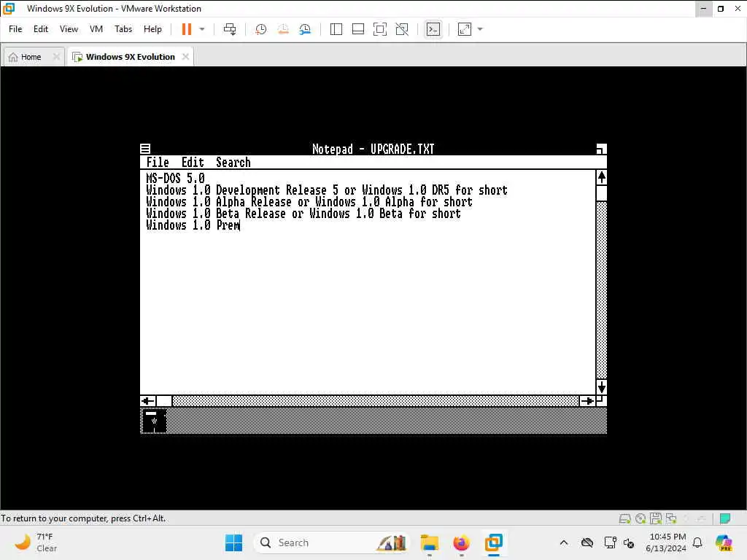Open the Tabs menu
Screen dimensions: 747x560
(x=123, y=29)
